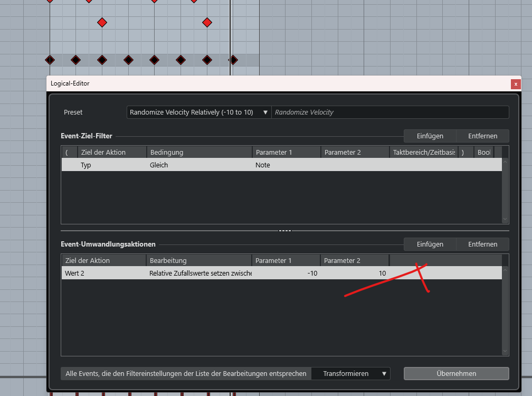The image size is (532, 396).
Task: Click Einfügen in the Event-Umwandlungsaktionen section
Action: coord(430,244)
